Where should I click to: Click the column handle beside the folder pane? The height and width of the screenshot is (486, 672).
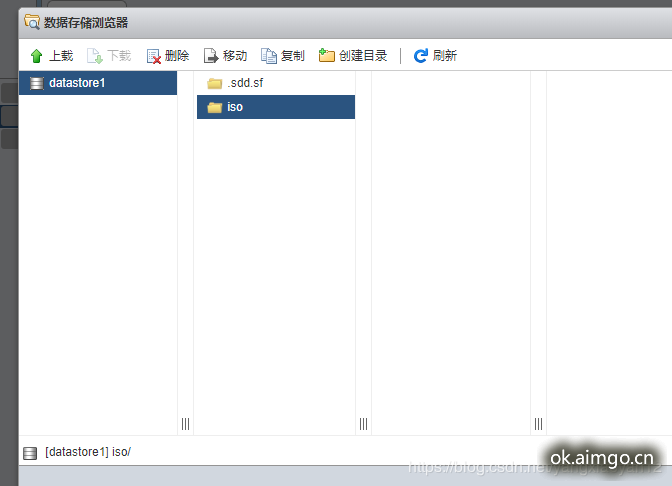(x=363, y=424)
